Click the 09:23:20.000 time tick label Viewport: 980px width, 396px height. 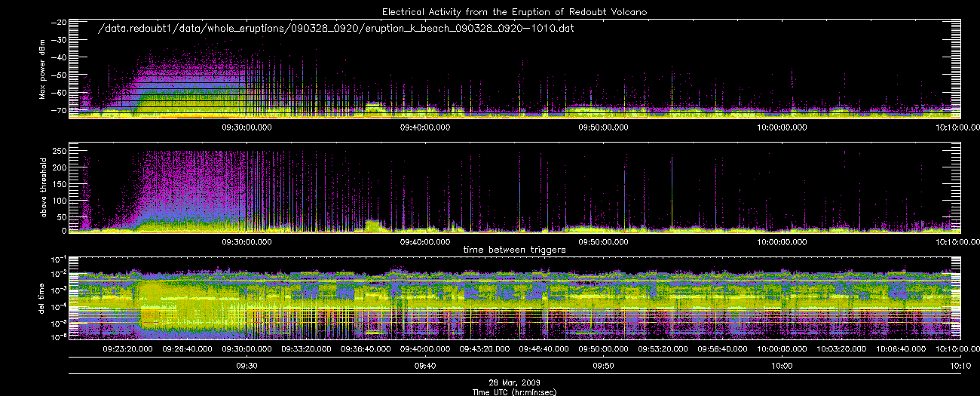(x=128, y=349)
